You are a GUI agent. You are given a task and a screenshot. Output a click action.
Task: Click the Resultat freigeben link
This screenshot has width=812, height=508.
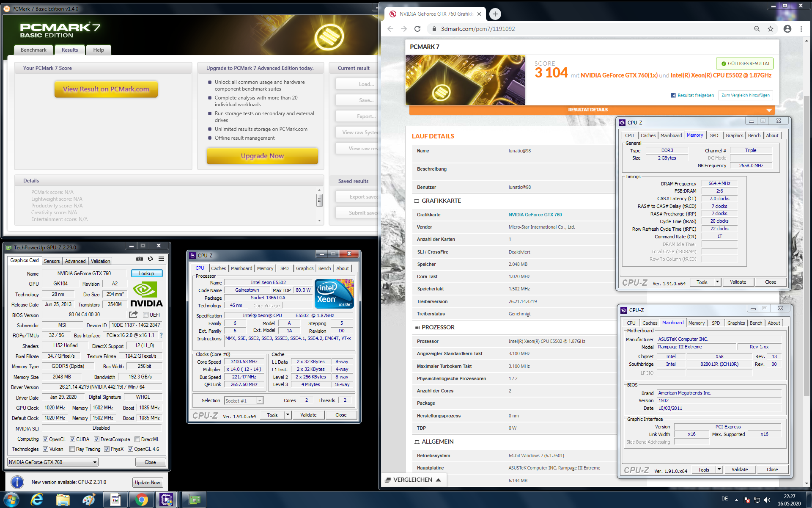point(692,95)
